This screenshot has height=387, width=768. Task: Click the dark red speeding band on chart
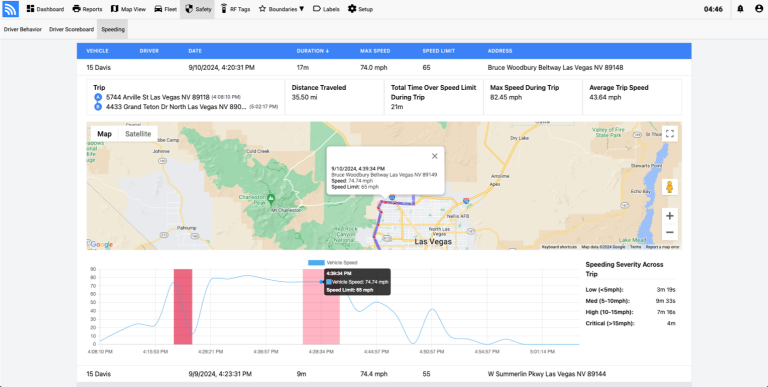183,306
